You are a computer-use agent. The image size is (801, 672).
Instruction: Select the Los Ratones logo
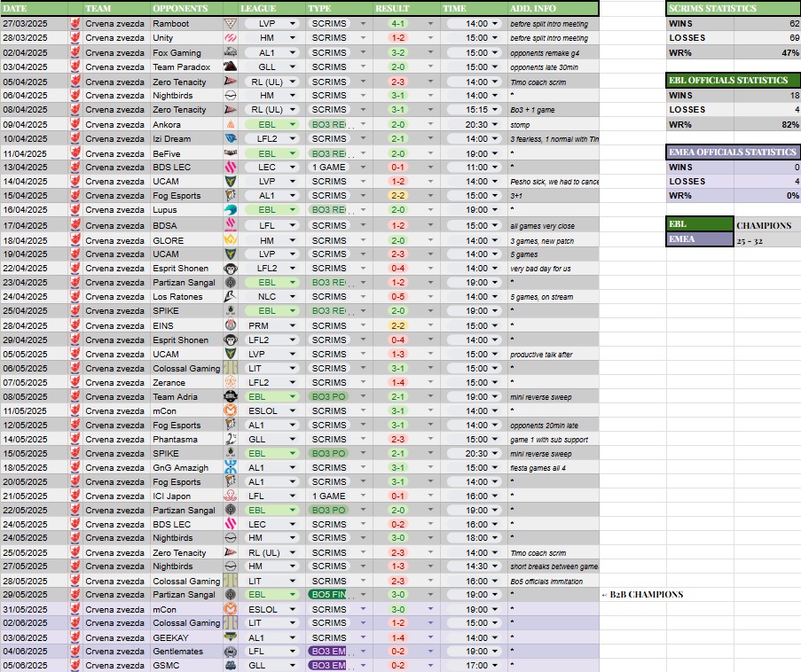pyautogui.click(x=231, y=297)
